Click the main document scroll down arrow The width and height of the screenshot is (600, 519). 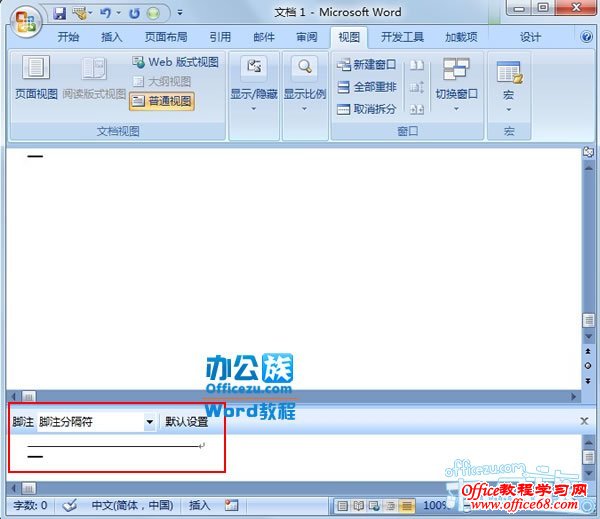(588, 336)
